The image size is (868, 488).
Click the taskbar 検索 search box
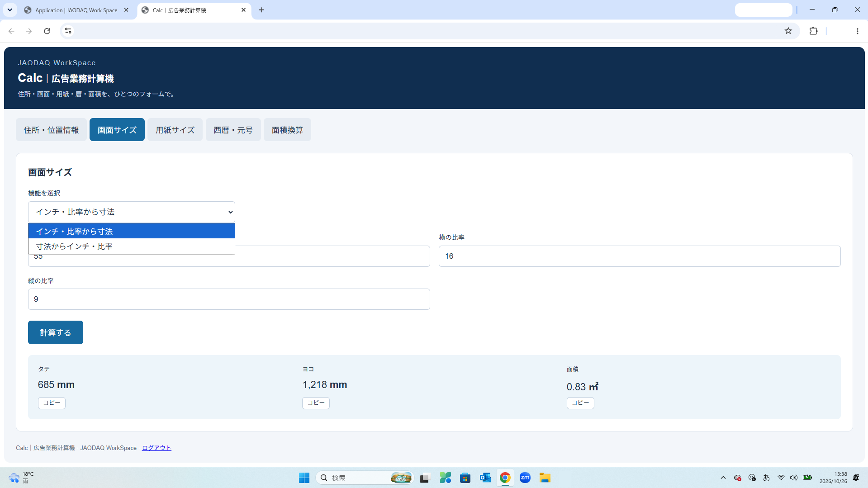(365, 478)
